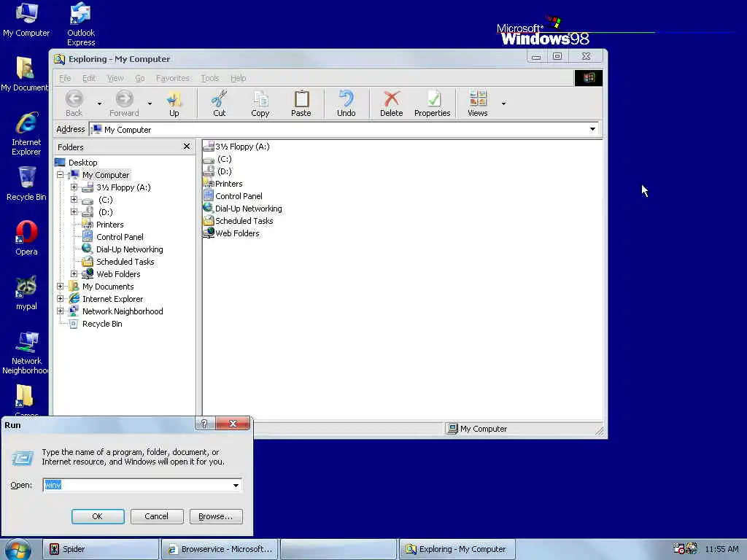Expand My Documents tree node
Viewport: 747px width, 560px height.
tap(61, 286)
